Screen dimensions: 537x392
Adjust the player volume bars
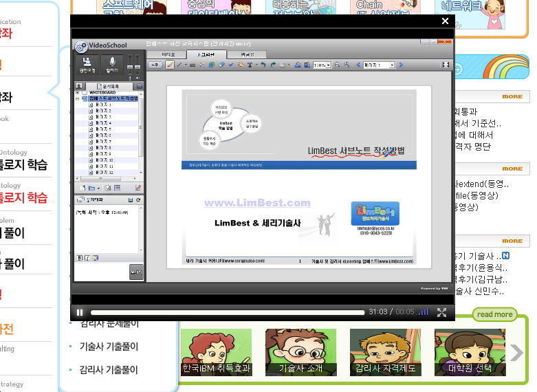point(424,312)
